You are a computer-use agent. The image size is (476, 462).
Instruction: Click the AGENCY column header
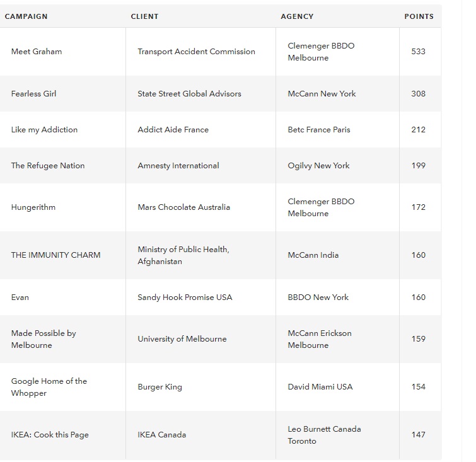[x=297, y=16]
